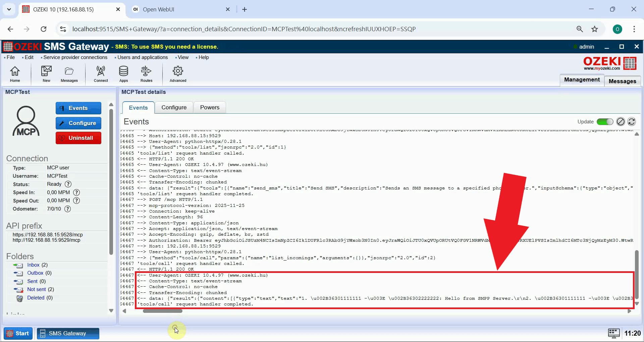644x342 pixels.
Task: Click the OZEKI logo at top right
Action: pyautogui.click(x=610, y=63)
